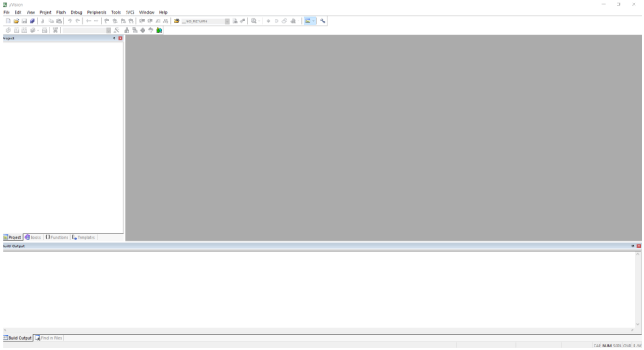Open the _NO_RETURN find combo box

click(x=203, y=21)
